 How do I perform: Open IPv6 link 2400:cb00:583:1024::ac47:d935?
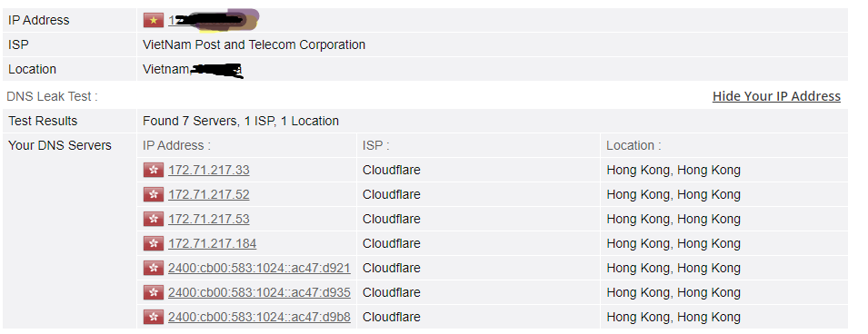tap(259, 292)
